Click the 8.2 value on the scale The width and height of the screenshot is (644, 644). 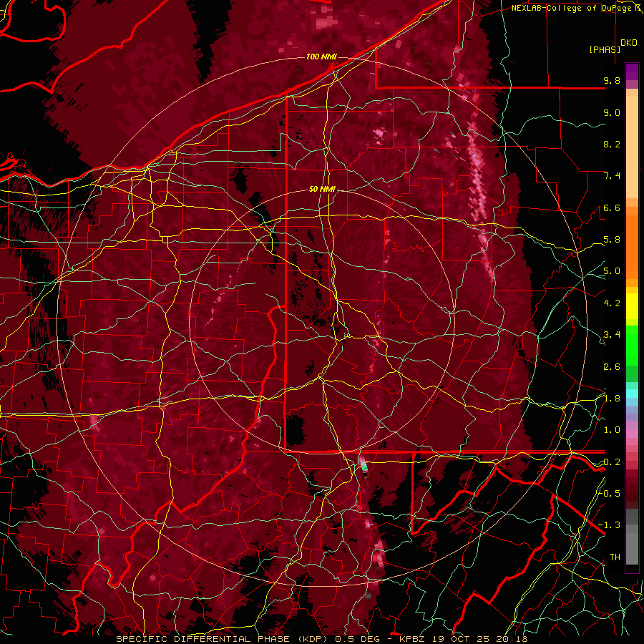coord(612,144)
